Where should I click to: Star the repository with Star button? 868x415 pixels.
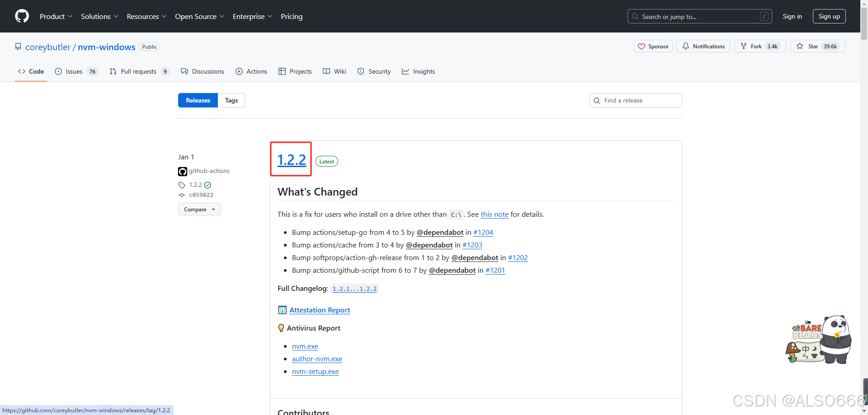[818, 46]
